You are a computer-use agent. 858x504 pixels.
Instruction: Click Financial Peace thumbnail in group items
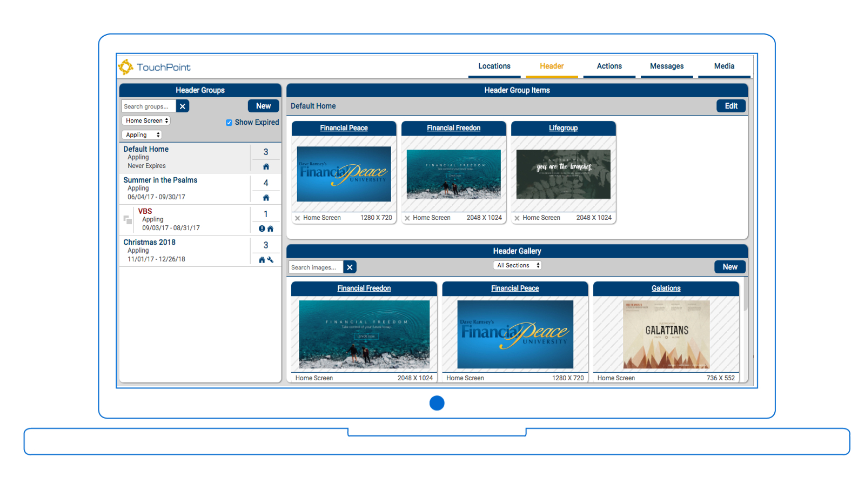pos(344,174)
